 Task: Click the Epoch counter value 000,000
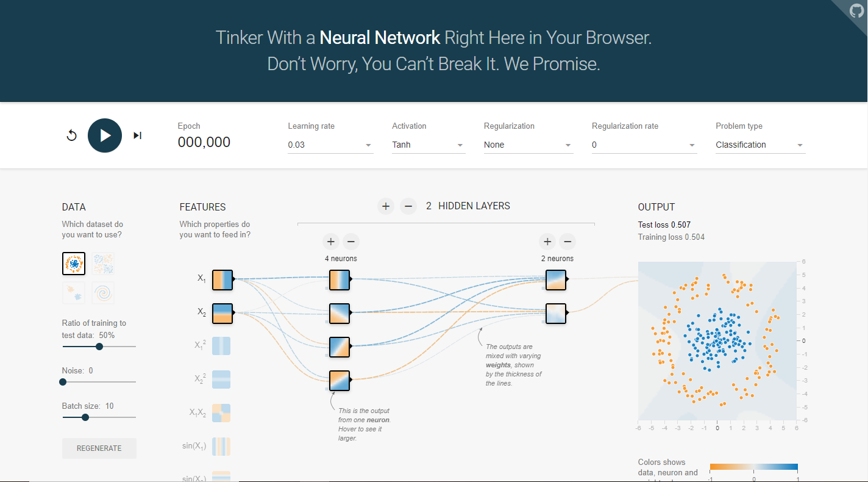pyautogui.click(x=204, y=142)
